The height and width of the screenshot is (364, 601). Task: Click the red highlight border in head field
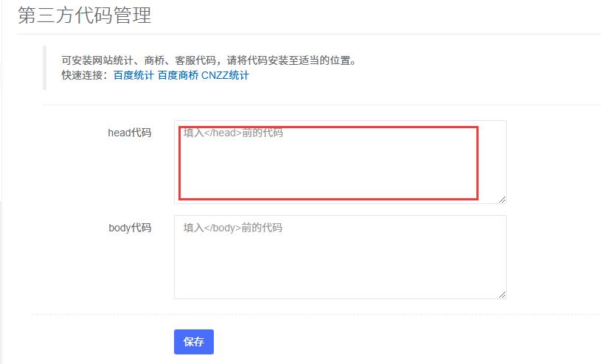328,127
